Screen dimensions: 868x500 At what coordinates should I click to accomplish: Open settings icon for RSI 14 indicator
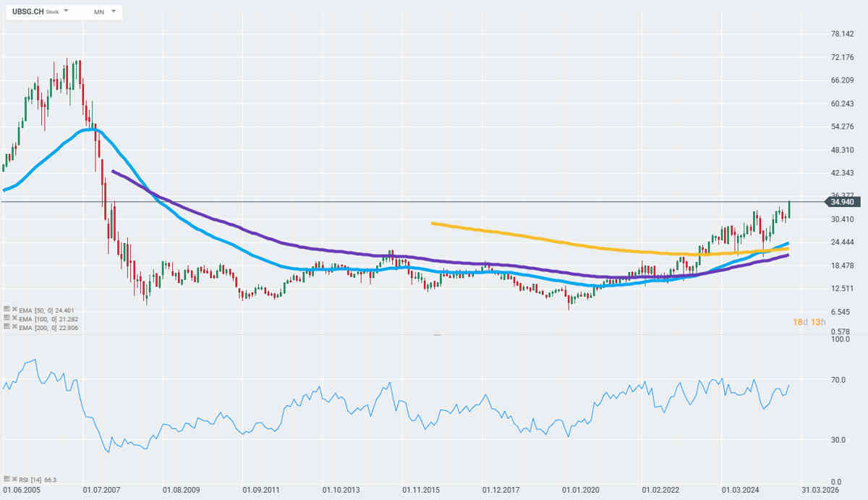(7, 479)
